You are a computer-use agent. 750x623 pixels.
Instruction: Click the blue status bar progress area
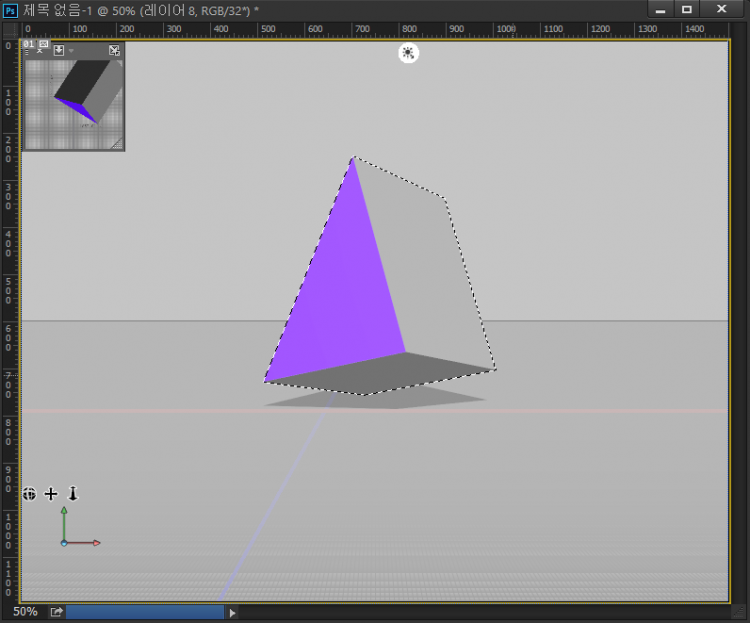click(x=145, y=612)
